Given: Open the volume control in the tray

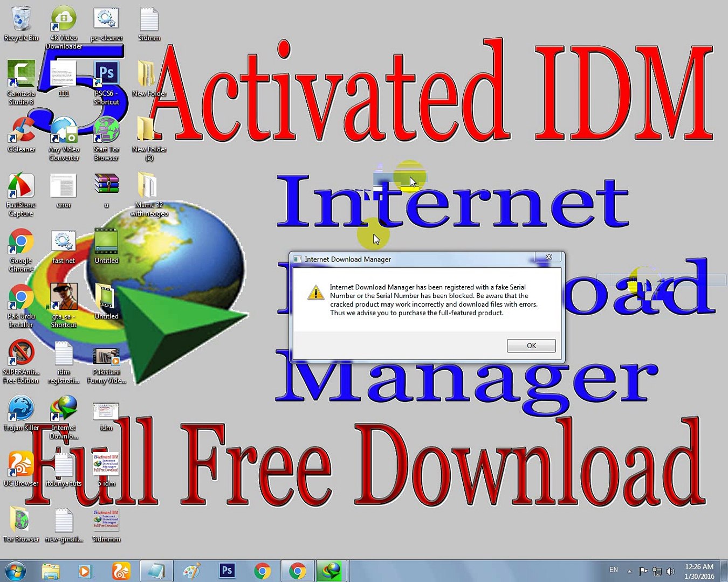Looking at the screenshot, I should click(x=670, y=571).
